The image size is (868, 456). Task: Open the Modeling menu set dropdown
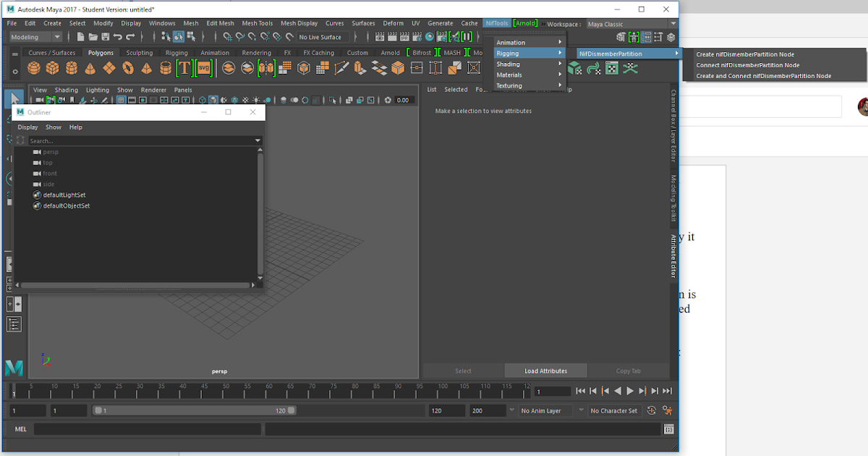click(35, 37)
